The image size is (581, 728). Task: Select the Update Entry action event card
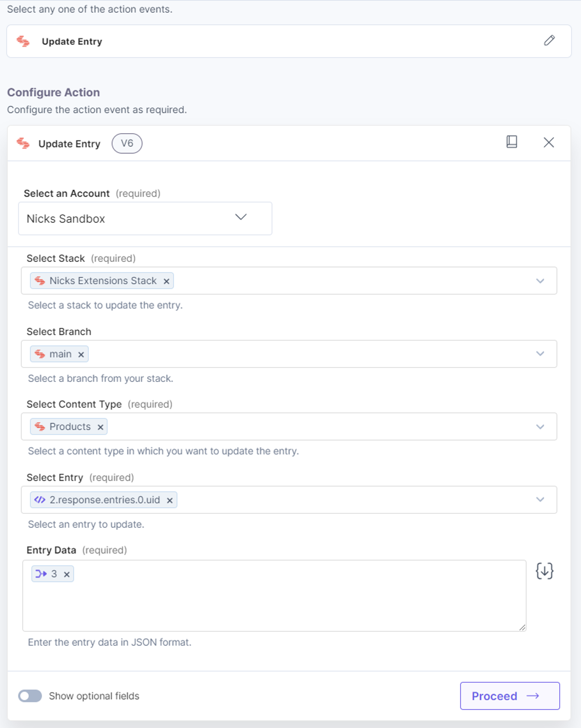pyautogui.click(x=289, y=41)
